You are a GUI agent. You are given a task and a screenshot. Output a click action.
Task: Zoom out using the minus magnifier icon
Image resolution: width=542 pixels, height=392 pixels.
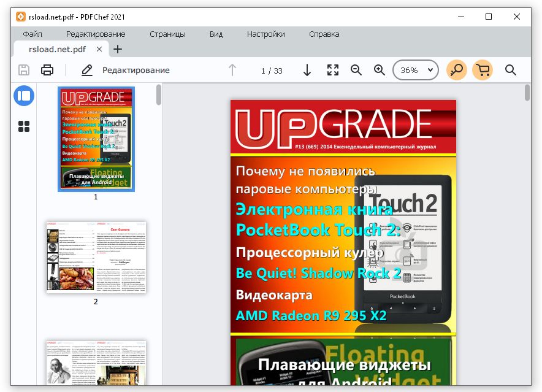pos(356,70)
